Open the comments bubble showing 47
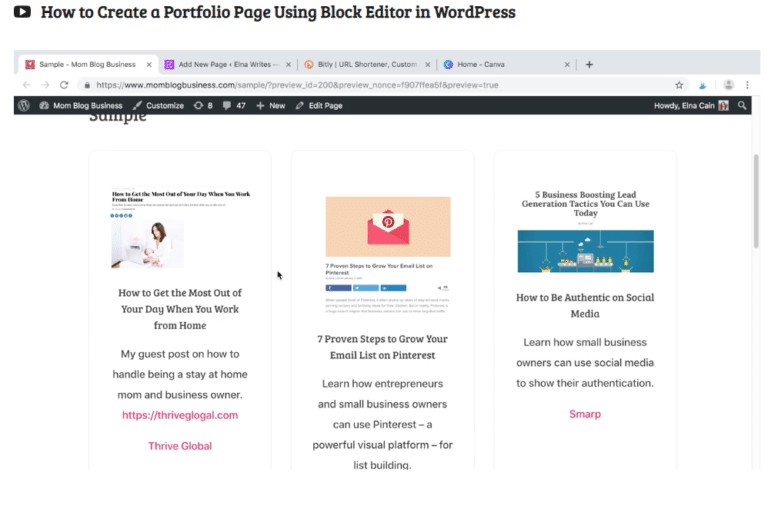This screenshot has height=519, width=768. point(234,105)
